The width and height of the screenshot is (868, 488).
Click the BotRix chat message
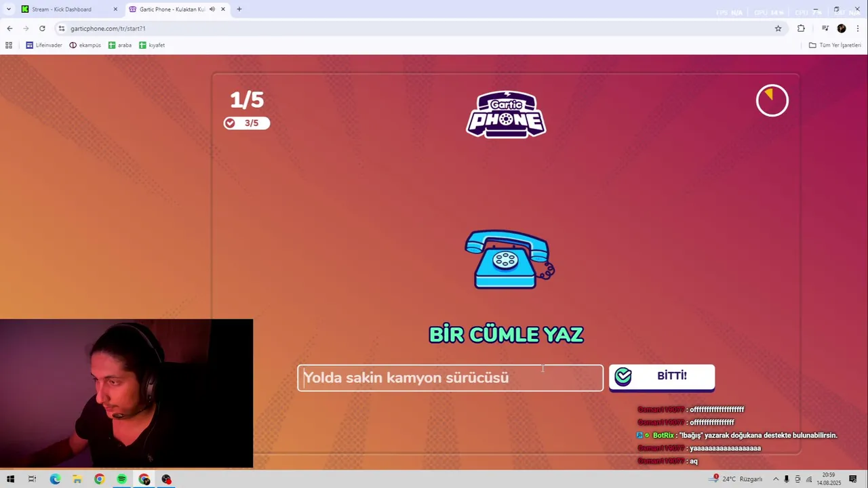[x=737, y=435]
